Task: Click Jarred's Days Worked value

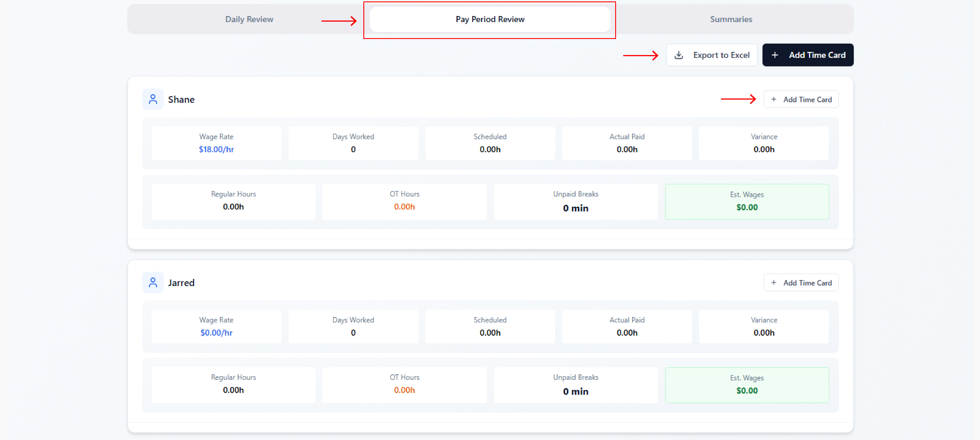Action: pyautogui.click(x=353, y=333)
